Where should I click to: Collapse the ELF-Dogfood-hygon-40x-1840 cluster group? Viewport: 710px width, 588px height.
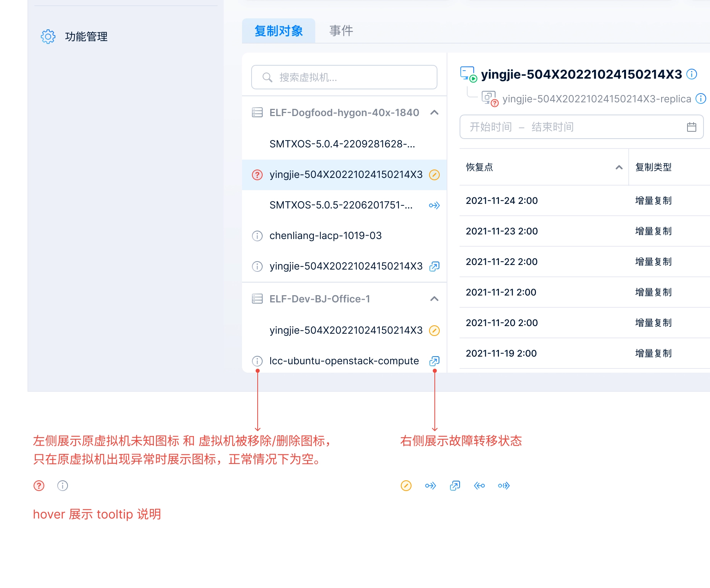click(x=434, y=113)
